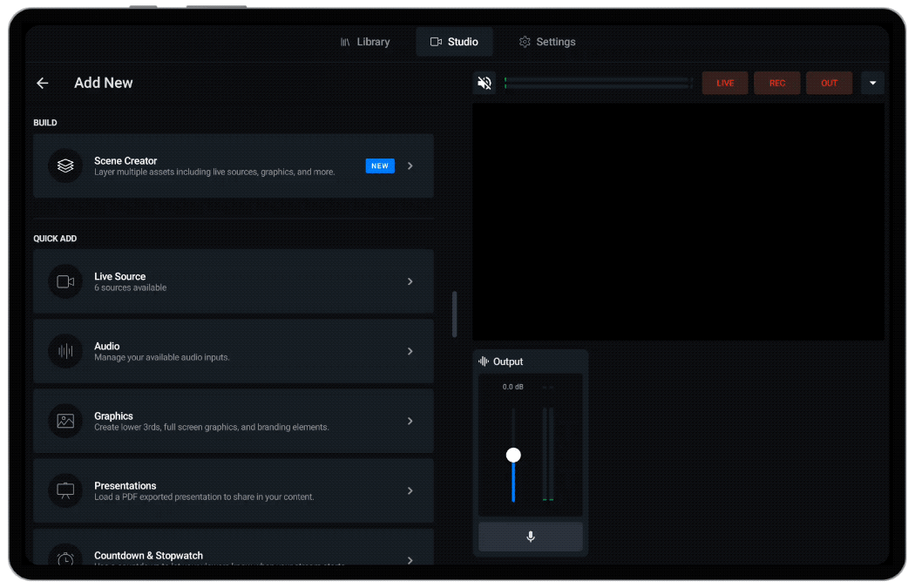
Task: Open the Settings tab
Action: [x=547, y=41]
